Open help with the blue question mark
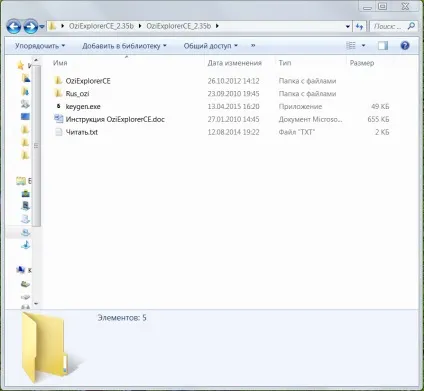Image resolution: width=424 pixels, height=391 pixels. tap(405, 45)
